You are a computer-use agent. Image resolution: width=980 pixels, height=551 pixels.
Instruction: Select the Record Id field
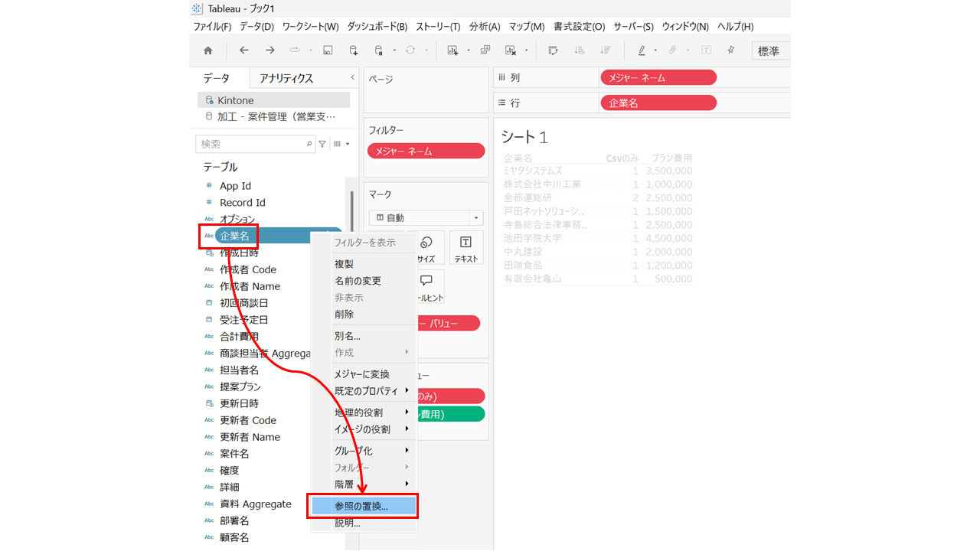242,203
